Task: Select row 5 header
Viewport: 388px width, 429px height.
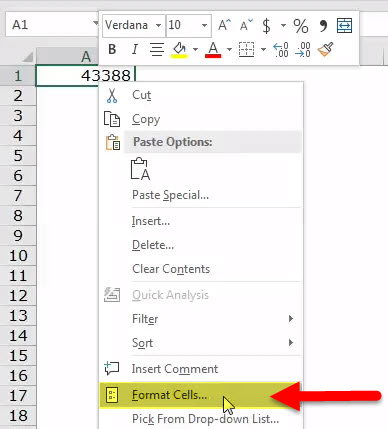Action: coord(18,156)
